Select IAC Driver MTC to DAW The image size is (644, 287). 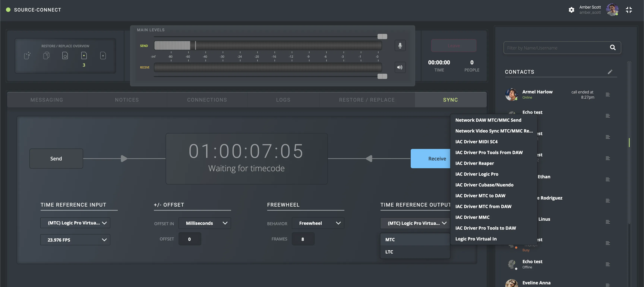pos(494,196)
